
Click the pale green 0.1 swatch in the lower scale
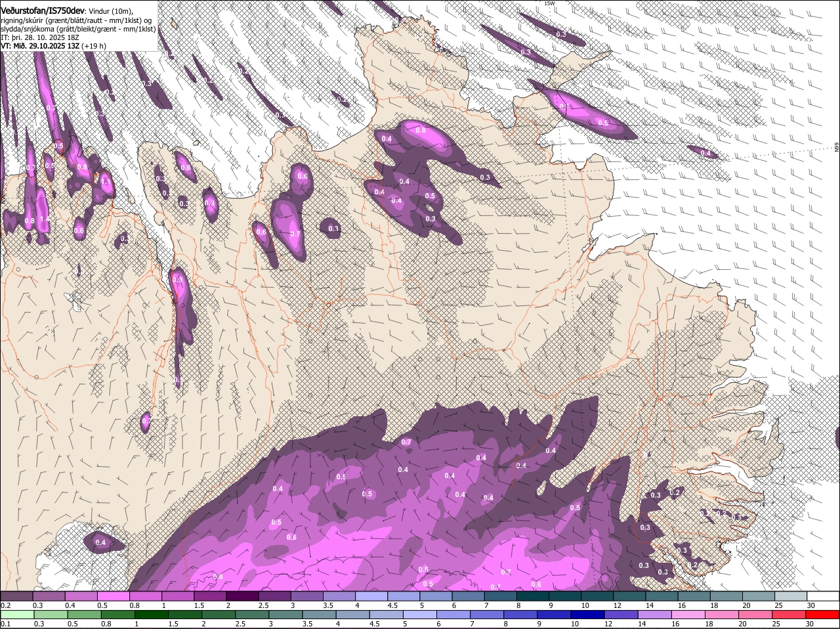tap(16, 615)
